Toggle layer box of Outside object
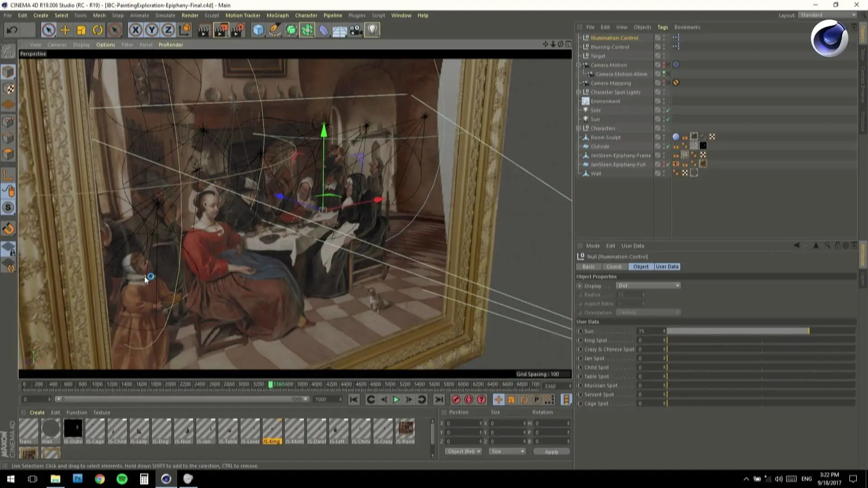The width and height of the screenshot is (868, 488). tap(658, 146)
